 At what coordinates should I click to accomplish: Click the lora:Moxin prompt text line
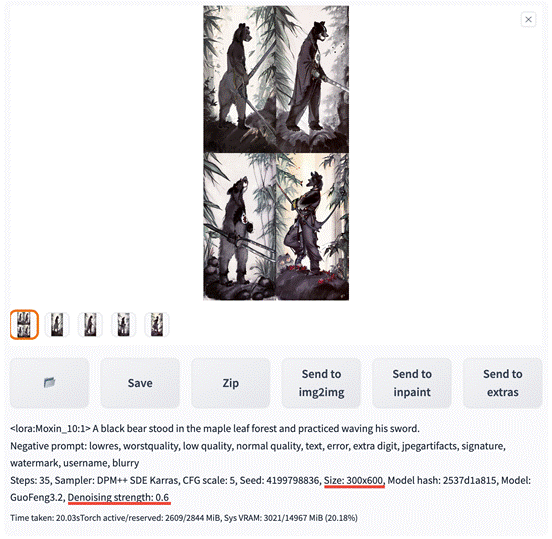[215, 428]
